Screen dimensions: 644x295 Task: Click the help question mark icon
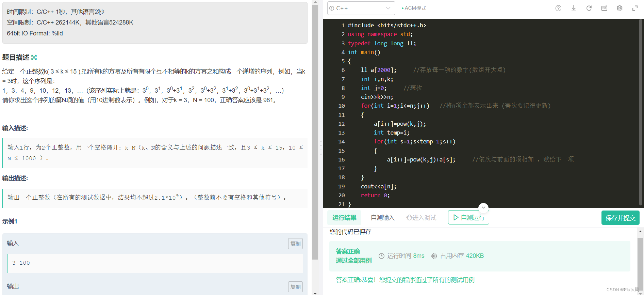[558, 8]
